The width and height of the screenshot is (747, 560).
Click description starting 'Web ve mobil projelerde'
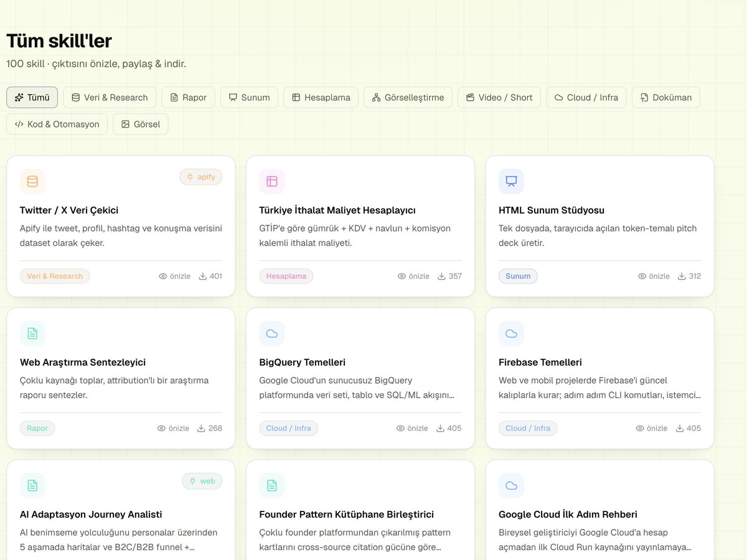(600, 388)
